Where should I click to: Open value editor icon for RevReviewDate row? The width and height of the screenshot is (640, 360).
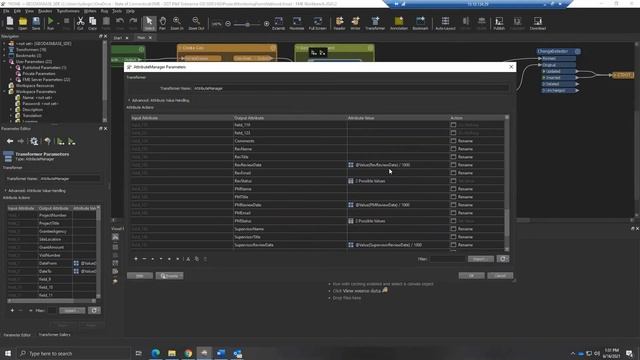[351, 165]
